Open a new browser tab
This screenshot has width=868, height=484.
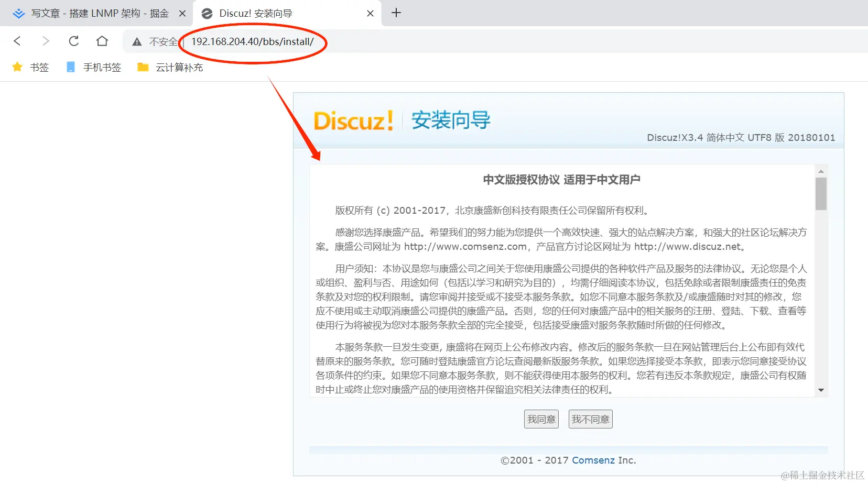pyautogui.click(x=396, y=13)
